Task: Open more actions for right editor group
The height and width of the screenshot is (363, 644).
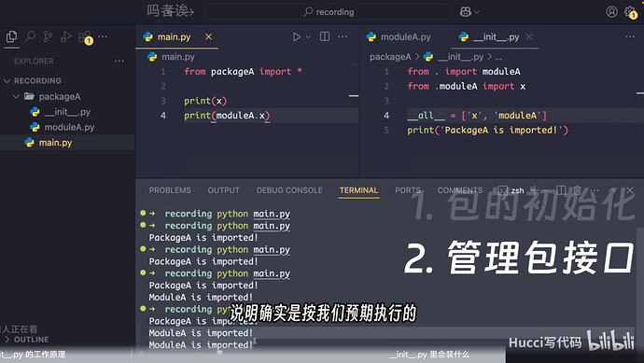Action: 630,36
